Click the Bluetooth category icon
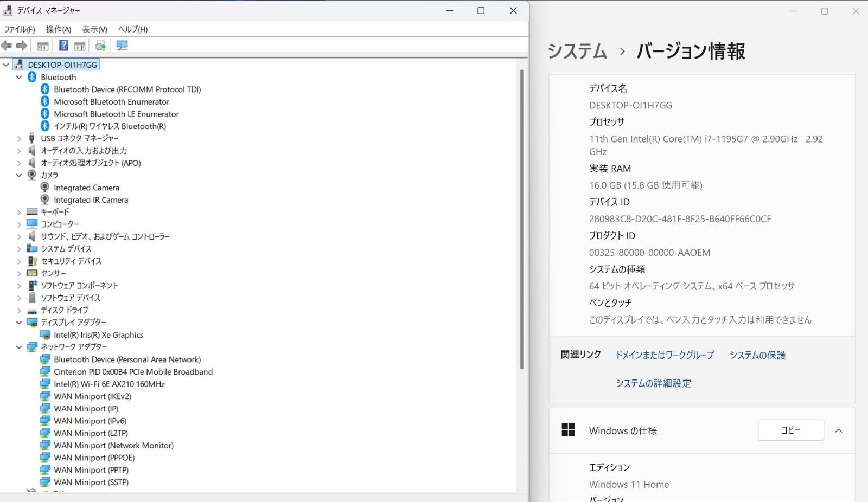The width and height of the screenshot is (868, 502). 32,77
